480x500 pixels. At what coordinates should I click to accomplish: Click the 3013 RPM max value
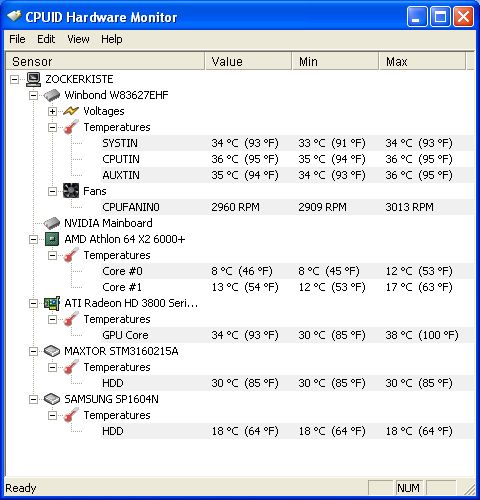pyautogui.click(x=409, y=207)
